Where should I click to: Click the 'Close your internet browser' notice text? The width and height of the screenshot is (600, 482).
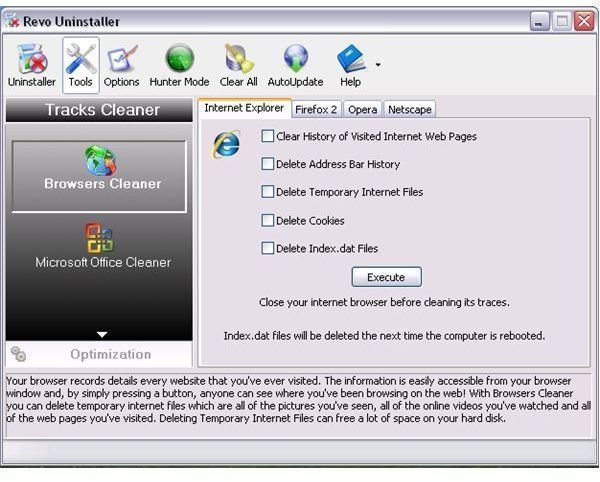pyautogui.click(x=384, y=303)
